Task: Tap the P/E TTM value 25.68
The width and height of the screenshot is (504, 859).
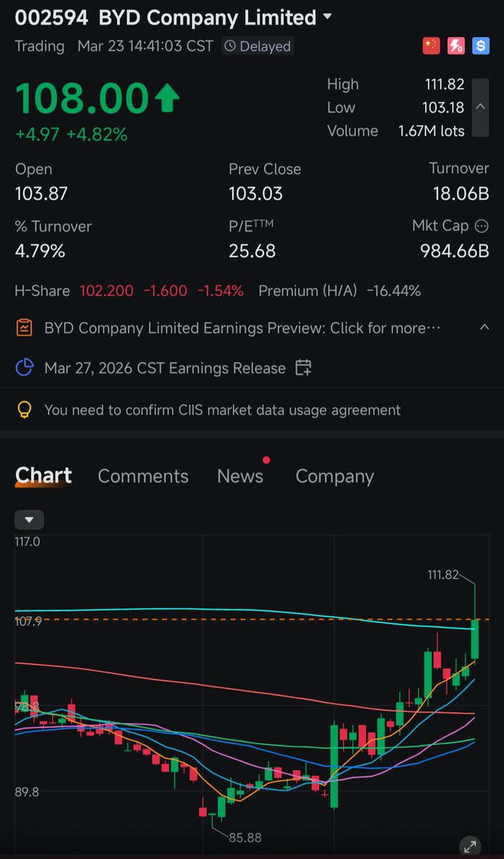Action: pyautogui.click(x=252, y=251)
